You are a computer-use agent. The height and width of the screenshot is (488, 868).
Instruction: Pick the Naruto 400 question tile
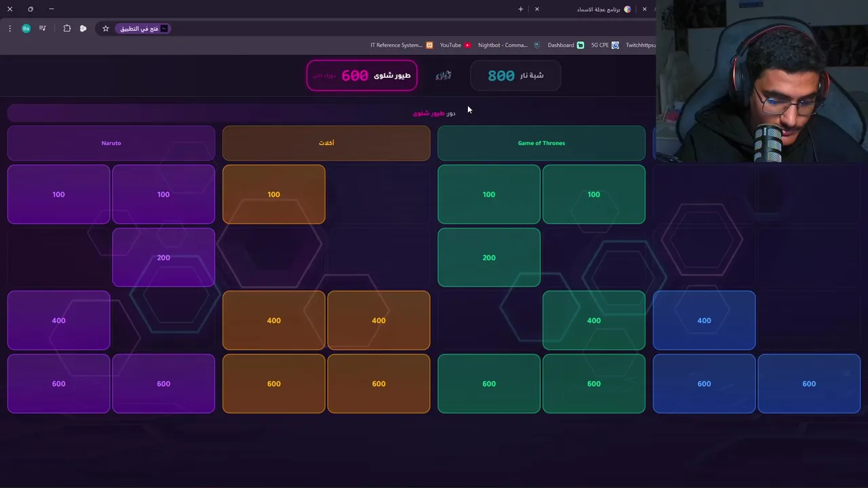[58, 321]
